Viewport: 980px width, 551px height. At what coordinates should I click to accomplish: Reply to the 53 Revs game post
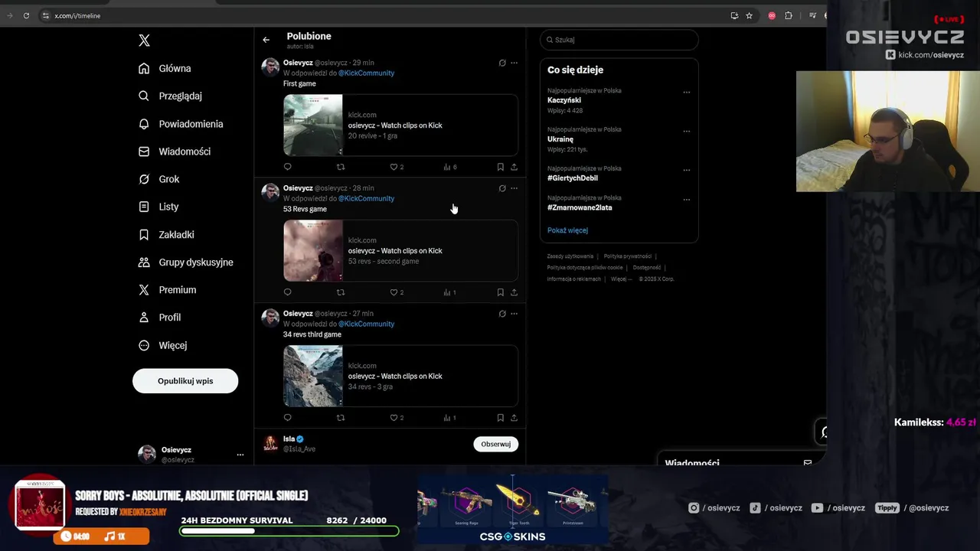[288, 292]
